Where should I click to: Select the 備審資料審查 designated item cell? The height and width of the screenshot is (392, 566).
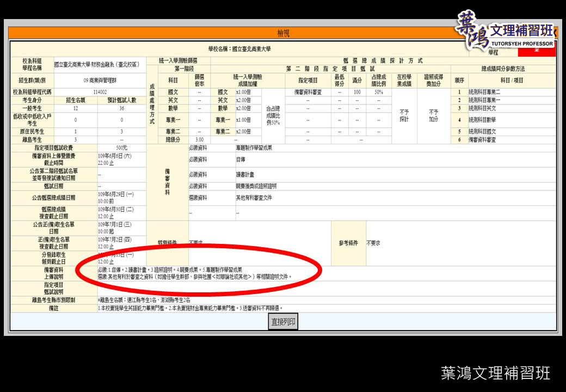point(309,92)
